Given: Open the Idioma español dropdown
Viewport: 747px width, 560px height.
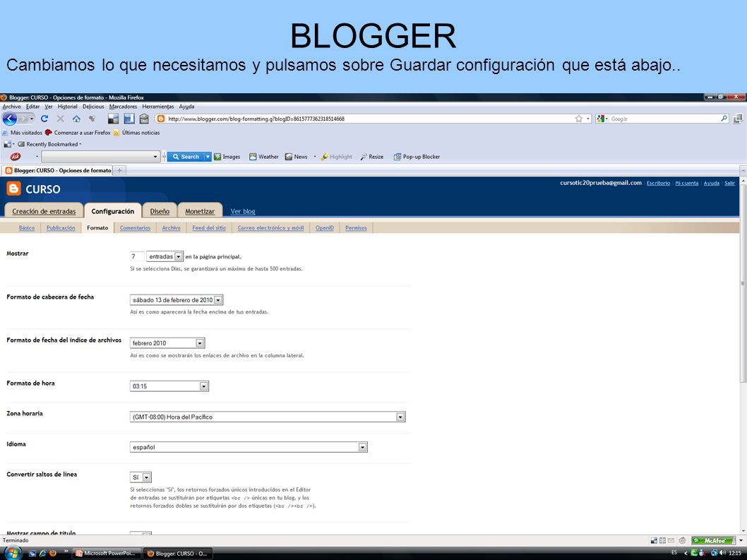Looking at the screenshot, I should tap(249, 447).
